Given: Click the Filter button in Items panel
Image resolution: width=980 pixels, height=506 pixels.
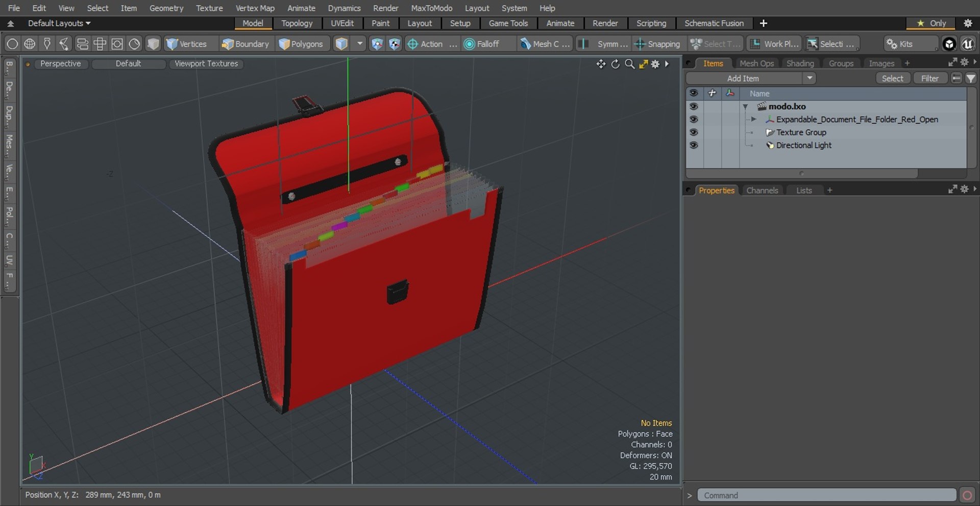Looking at the screenshot, I should [x=929, y=78].
